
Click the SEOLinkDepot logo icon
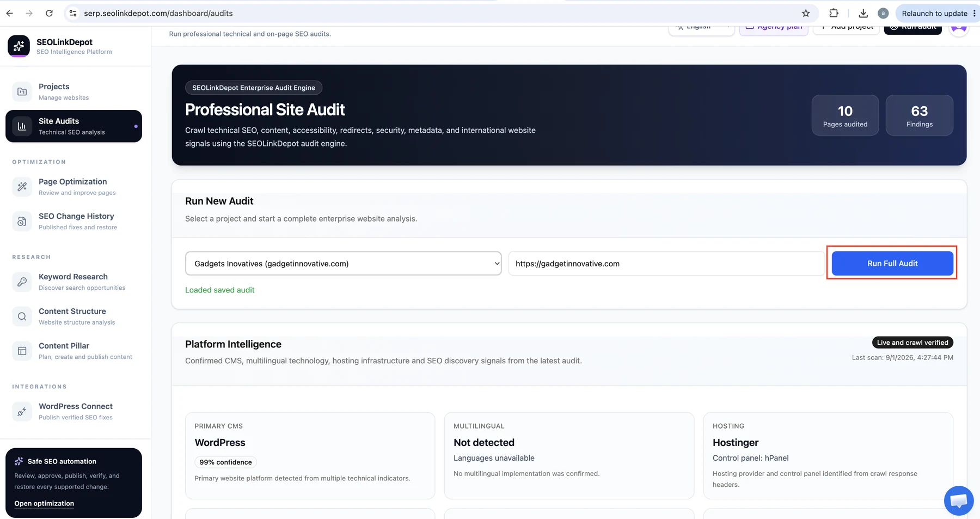click(x=19, y=46)
